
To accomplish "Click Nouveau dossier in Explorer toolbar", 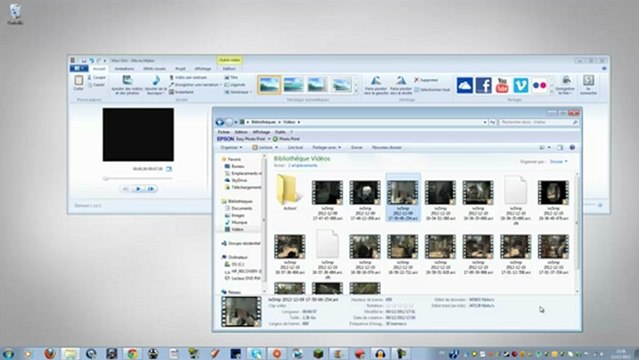I will pos(387,147).
